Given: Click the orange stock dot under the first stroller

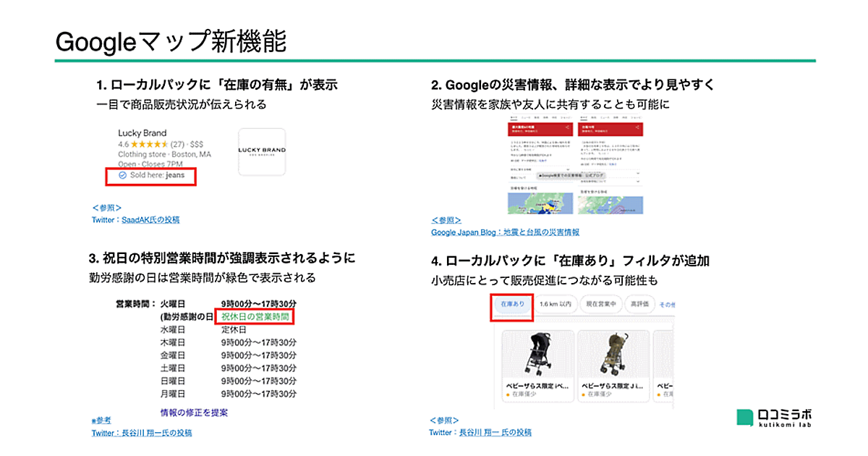Looking at the screenshot, I should (x=507, y=395).
